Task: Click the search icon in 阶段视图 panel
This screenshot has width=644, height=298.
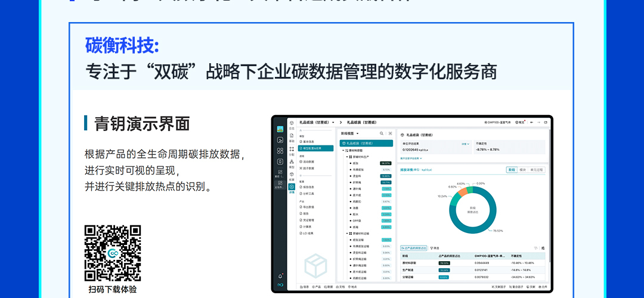Action: click(382, 134)
